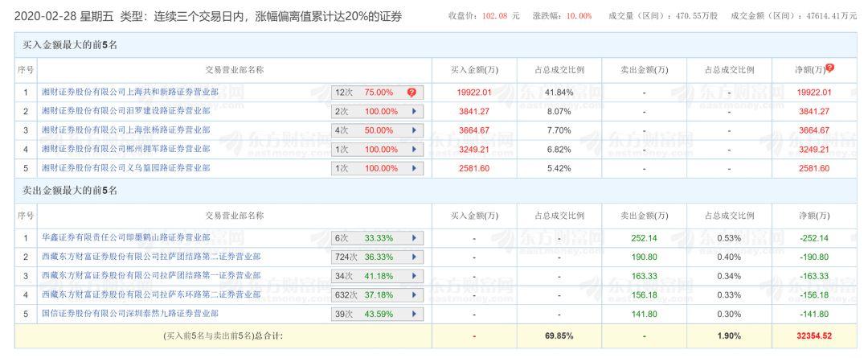
Task: Expand arrow for 拉萨团结路第二 724次 36.33%
Action: pyautogui.click(x=414, y=257)
